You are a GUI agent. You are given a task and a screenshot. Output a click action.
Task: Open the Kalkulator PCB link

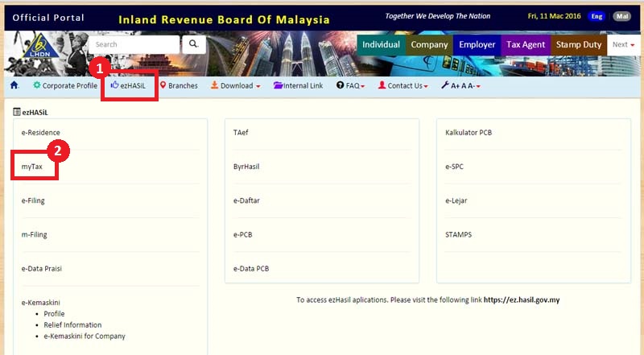469,132
